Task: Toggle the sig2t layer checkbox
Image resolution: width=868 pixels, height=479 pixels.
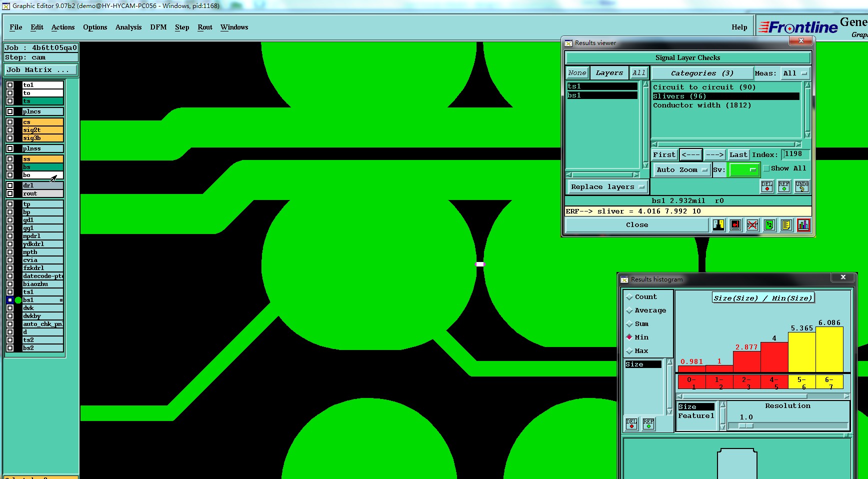Action: pos(10,130)
